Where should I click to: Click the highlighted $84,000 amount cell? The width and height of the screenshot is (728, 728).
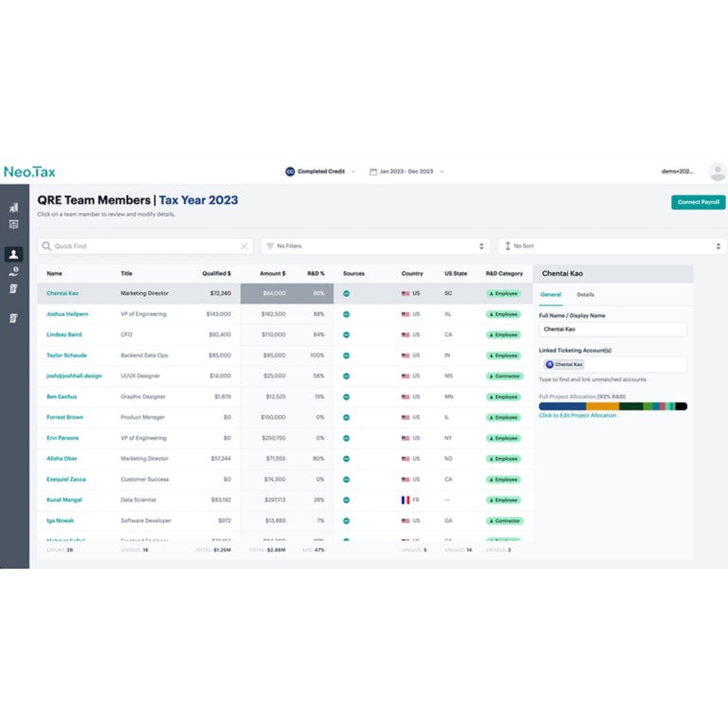tap(274, 294)
